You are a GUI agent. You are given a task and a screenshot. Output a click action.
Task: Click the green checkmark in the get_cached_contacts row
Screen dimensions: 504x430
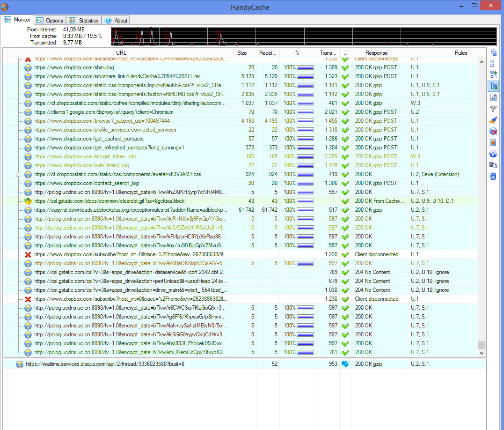[345, 139]
